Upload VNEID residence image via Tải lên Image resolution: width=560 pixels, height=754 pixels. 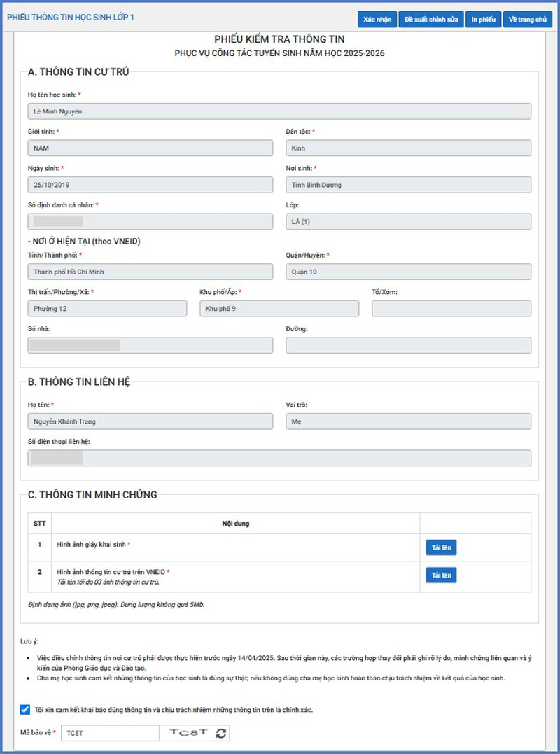(x=441, y=575)
